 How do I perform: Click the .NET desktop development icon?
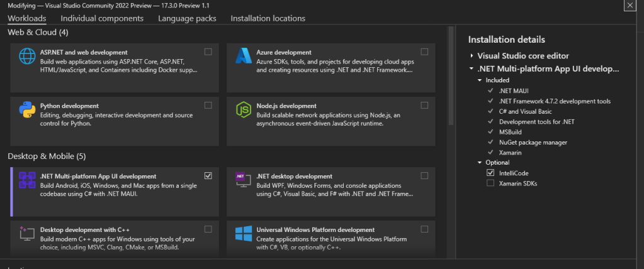[x=244, y=178]
